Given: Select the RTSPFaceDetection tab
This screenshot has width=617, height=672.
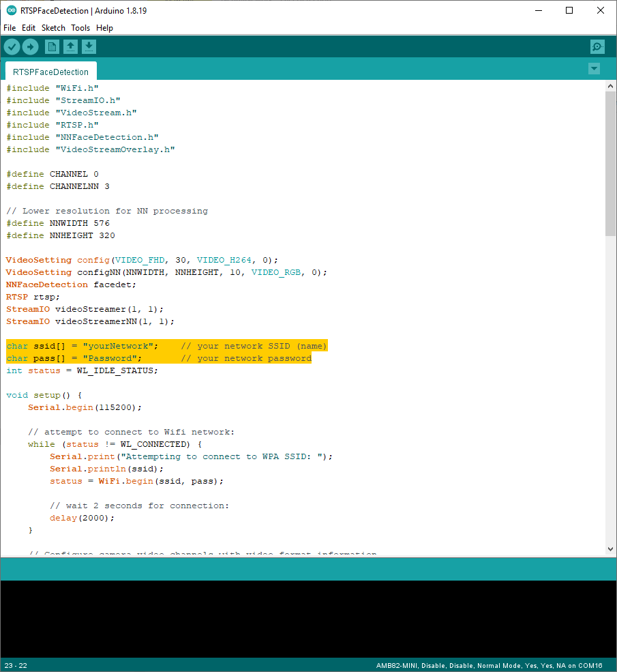Looking at the screenshot, I should [x=50, y=72].
